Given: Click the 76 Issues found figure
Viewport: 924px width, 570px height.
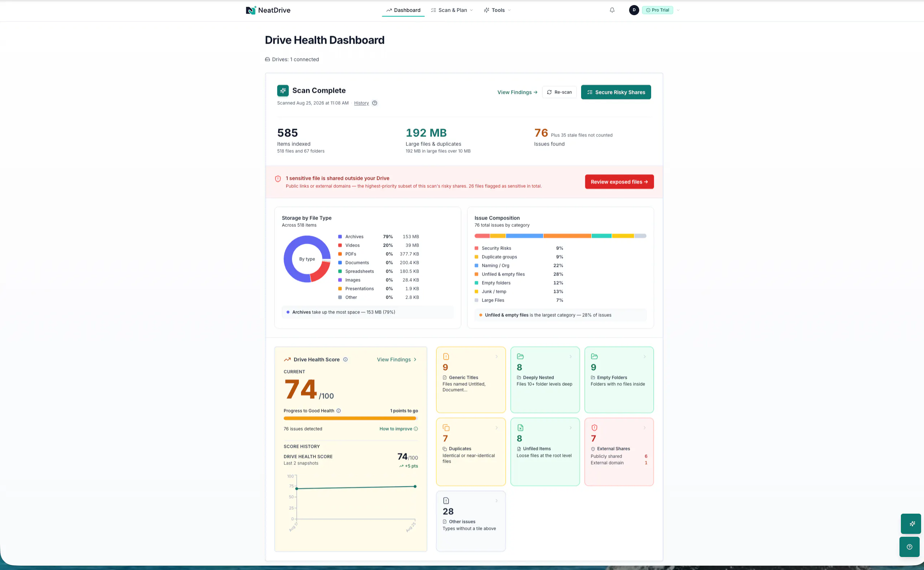Looking at the screenshot, I should (x=541, y=133).
